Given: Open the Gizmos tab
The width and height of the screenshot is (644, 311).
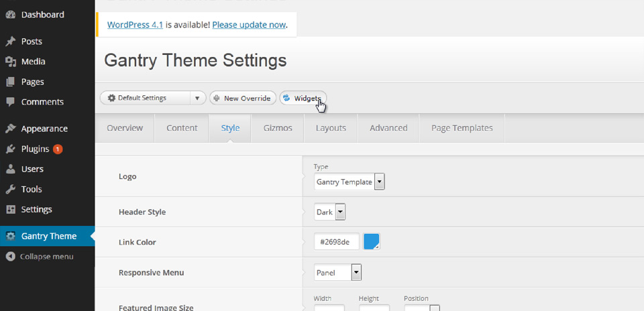Looking at the screenshot, I should coord(278,128).
